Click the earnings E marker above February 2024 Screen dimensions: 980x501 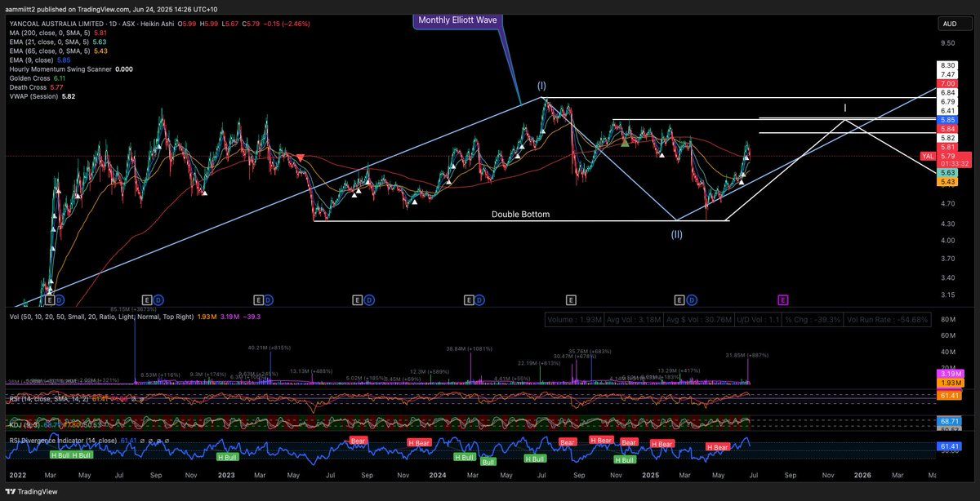click(469, 300)
